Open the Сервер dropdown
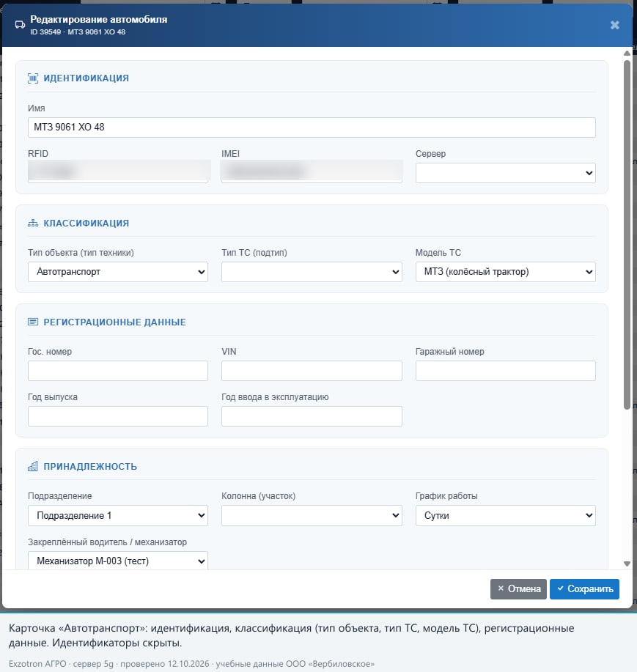Image resolution: width=637 pixels, height=672 pixels. click(x=505, y=173)
